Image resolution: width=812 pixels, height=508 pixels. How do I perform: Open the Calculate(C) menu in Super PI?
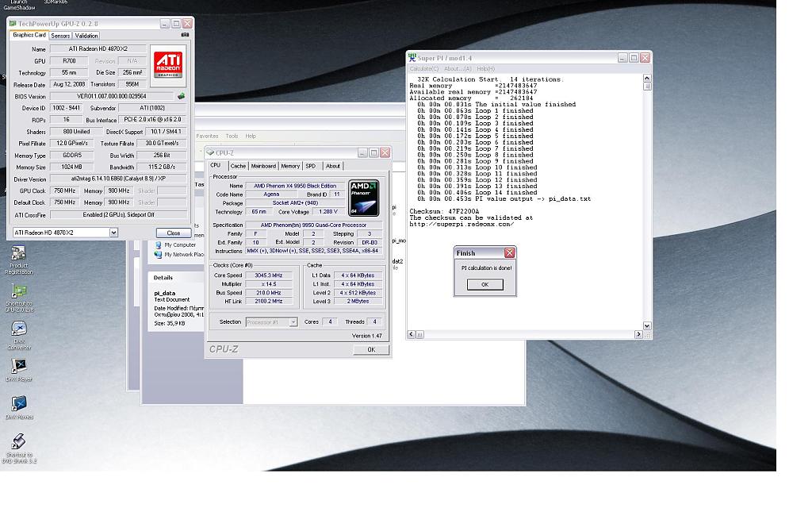(x=424, y=68)
